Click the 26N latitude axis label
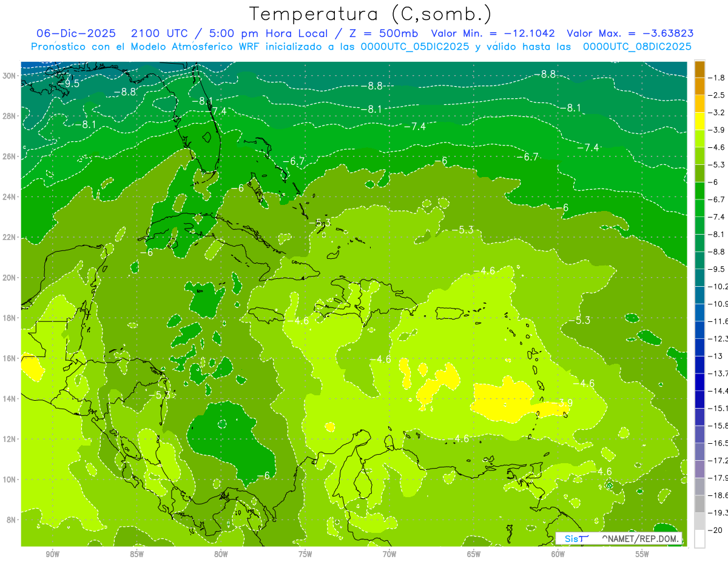 pos(10,156)
